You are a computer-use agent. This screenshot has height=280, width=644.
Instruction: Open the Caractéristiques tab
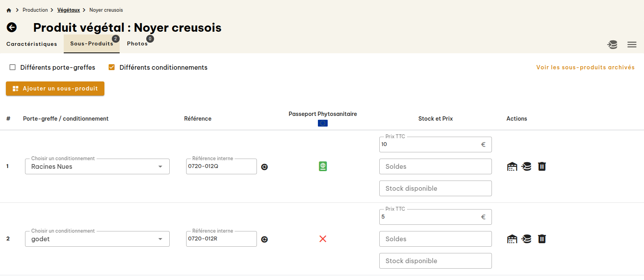[32, 44]
